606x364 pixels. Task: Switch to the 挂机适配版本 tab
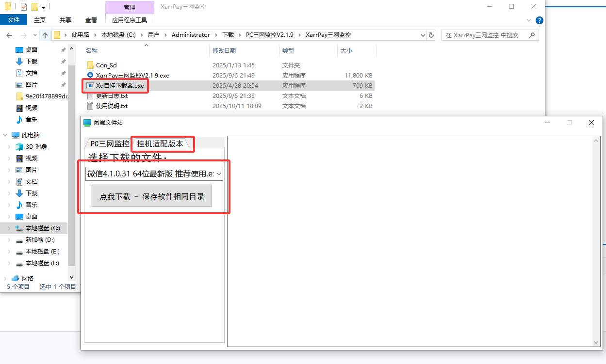click(x=160, y=144)
